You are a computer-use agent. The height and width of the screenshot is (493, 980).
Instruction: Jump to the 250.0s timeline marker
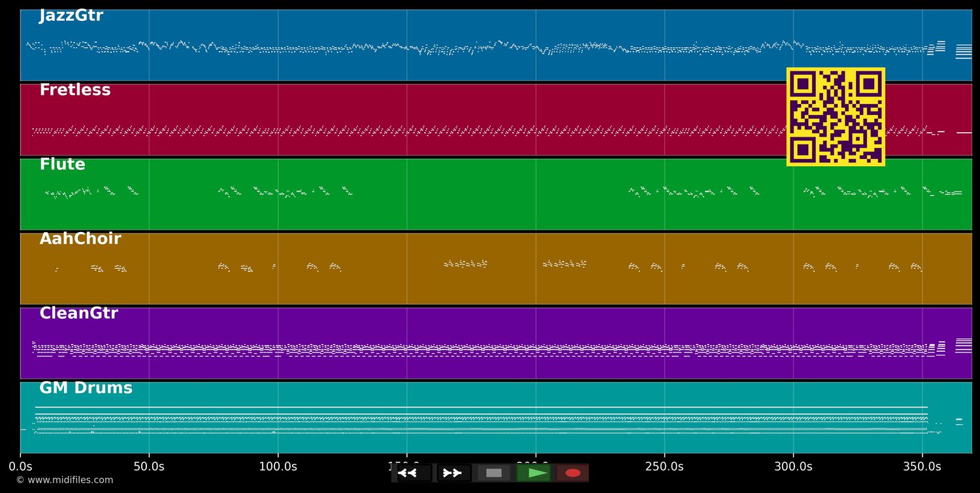664,467
